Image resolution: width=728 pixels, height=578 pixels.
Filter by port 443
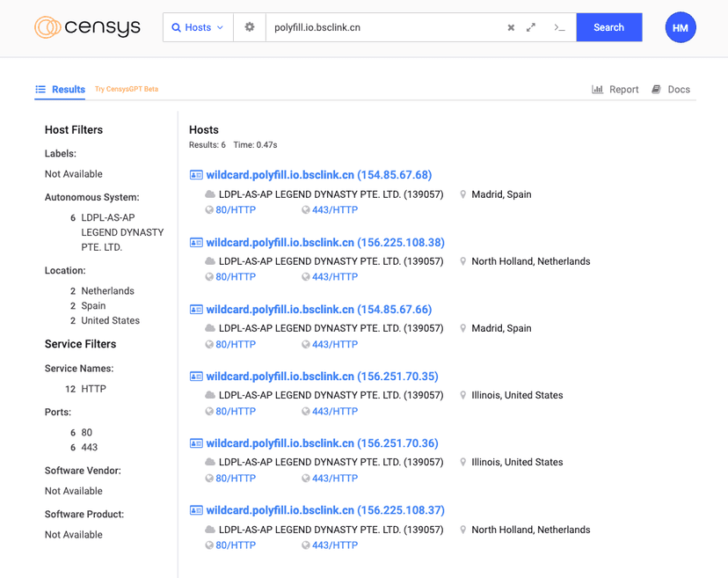[x=89, y=448]
